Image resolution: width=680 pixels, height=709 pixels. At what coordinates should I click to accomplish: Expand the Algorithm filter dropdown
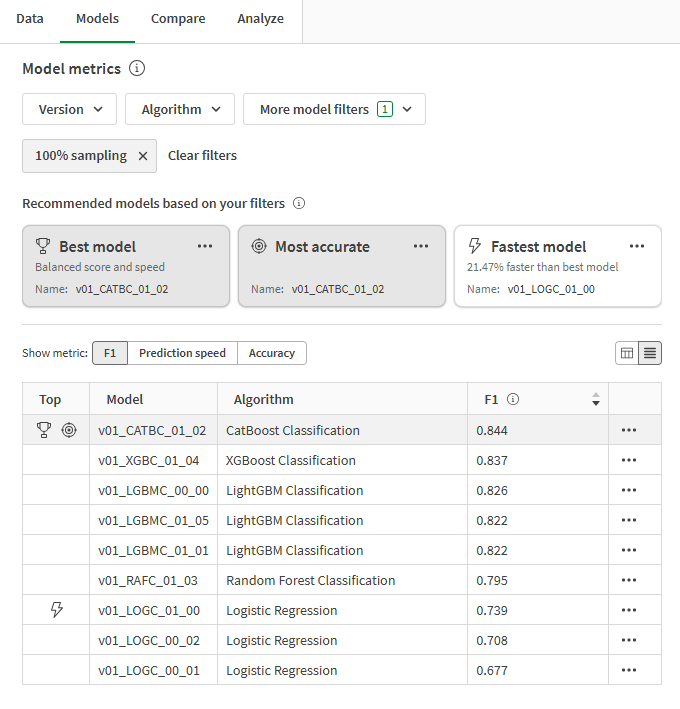[x=180, y=110]
